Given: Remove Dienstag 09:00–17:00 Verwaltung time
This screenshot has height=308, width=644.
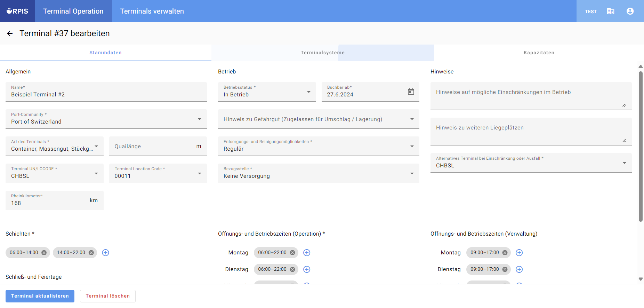Looking at the screenshot, I should [505, 269].
